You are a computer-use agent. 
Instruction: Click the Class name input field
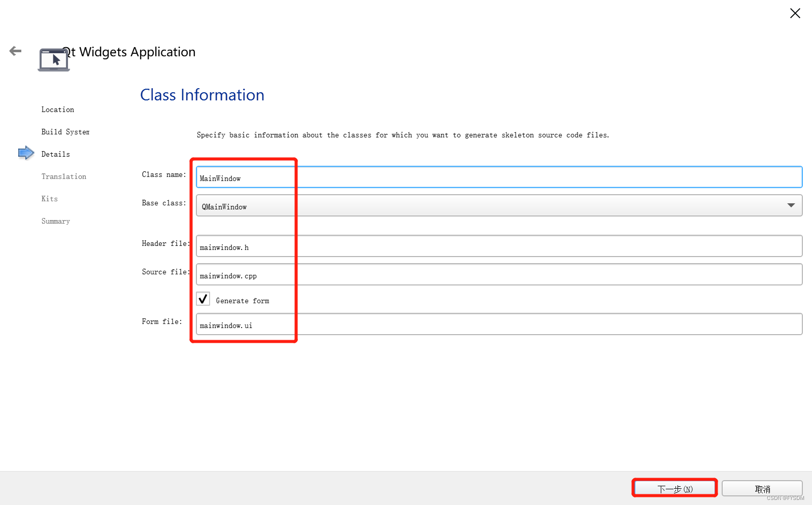[499, 177]
